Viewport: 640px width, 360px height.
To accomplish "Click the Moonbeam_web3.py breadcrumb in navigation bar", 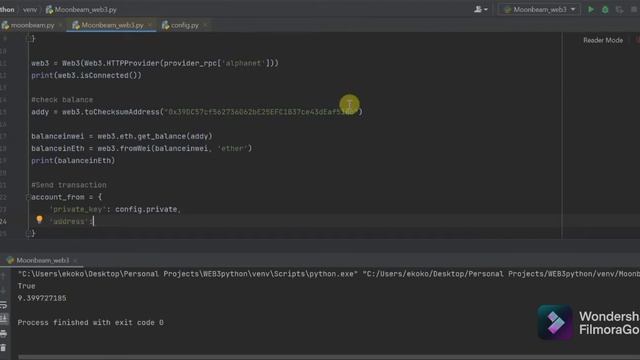I will (81, 9).
